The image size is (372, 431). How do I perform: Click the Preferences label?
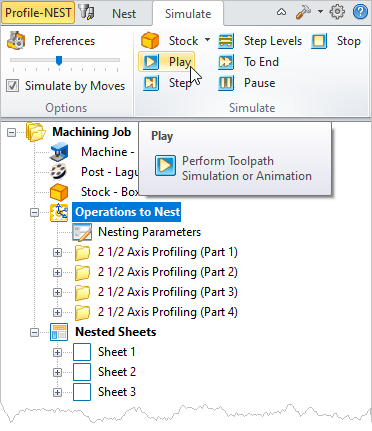(x=64, y=41)
